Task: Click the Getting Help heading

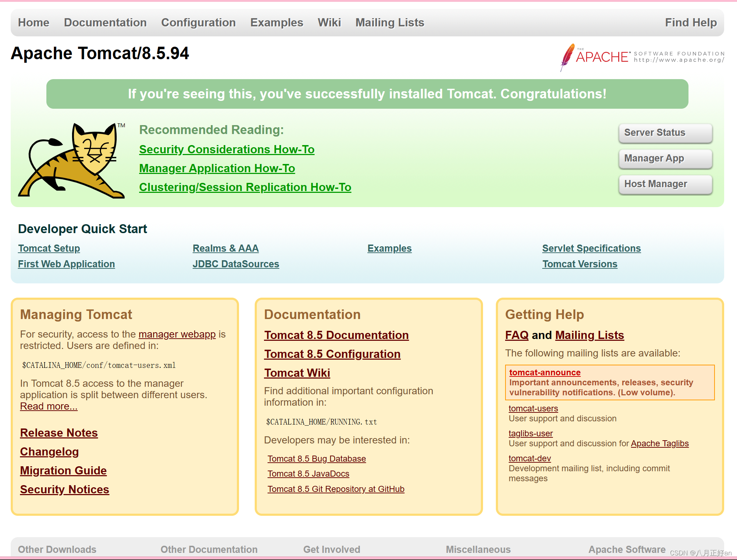Action: pos(544,314)
